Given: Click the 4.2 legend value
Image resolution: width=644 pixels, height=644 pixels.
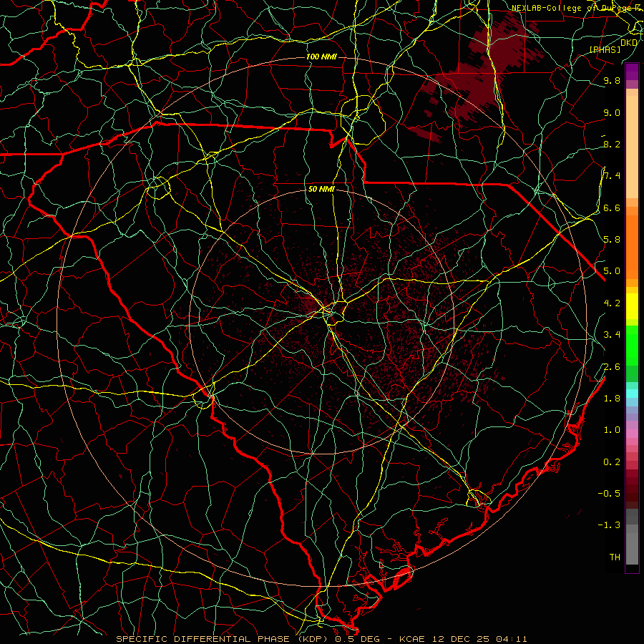Looking at the screenshot, I should click(612, 303).
